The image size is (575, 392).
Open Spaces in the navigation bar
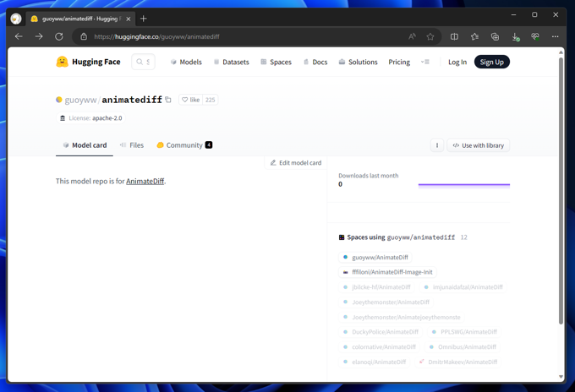point(277,62)
